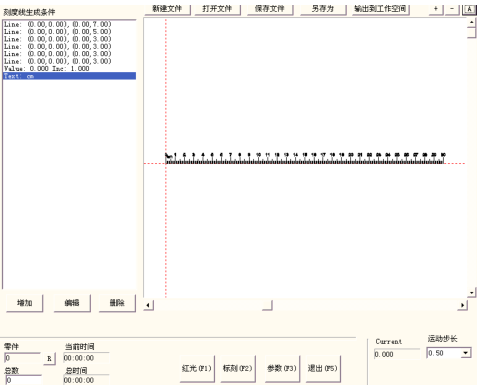Viewport: 479px width, 391px height.
Task: Open 参数(F3) settings button
Action: 282,368
